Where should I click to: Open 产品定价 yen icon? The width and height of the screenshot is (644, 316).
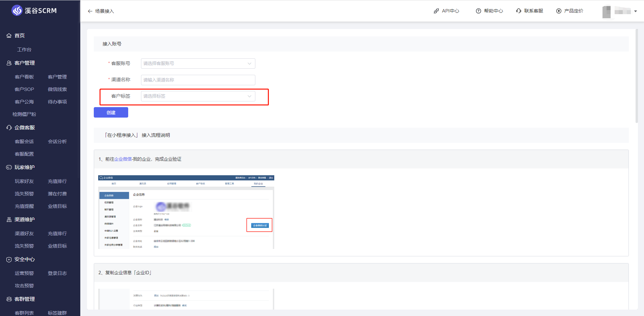[559, 11]
